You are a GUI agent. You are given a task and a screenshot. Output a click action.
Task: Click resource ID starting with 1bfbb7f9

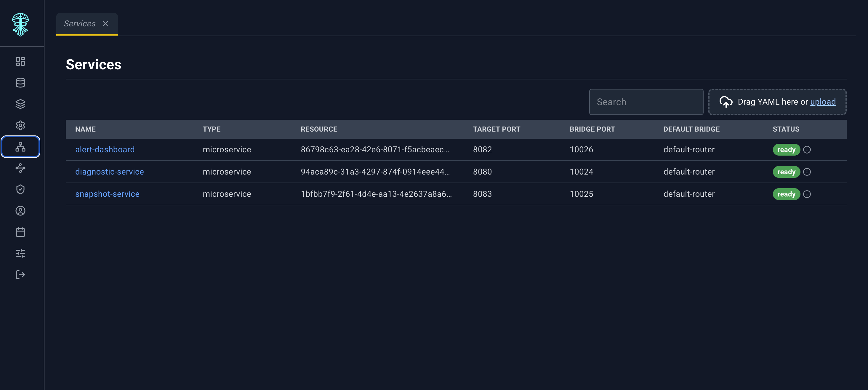click(x=376, y=194)
